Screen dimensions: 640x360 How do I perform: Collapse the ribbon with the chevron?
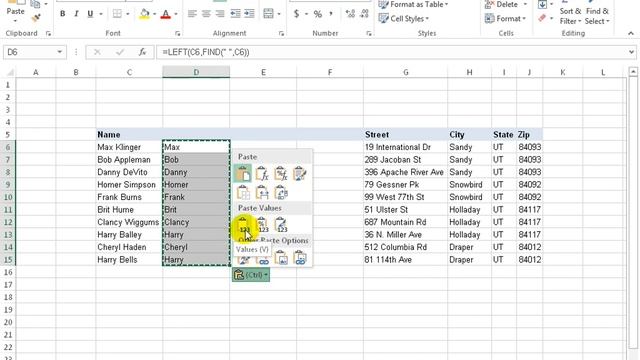[x=631, y=33]
